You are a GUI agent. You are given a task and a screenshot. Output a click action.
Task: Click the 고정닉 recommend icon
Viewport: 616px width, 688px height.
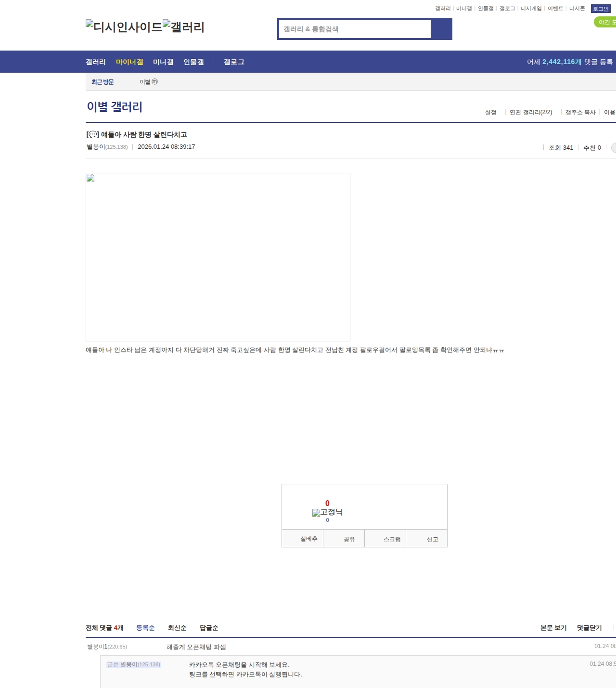click(327, 512)
